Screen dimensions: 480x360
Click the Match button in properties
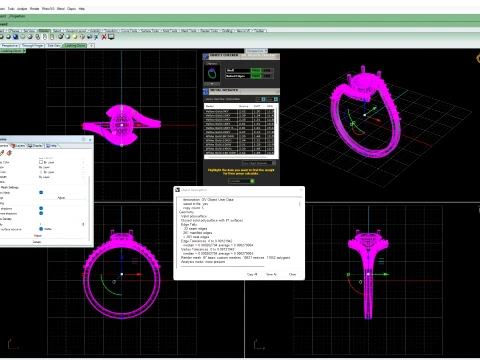click(x=38, y=236)
